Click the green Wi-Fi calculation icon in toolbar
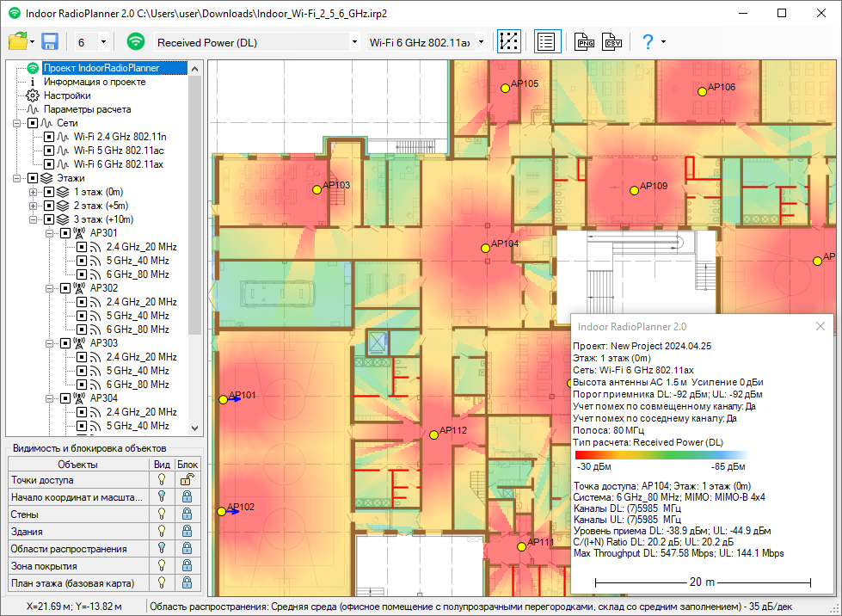 tap(136, 42)
